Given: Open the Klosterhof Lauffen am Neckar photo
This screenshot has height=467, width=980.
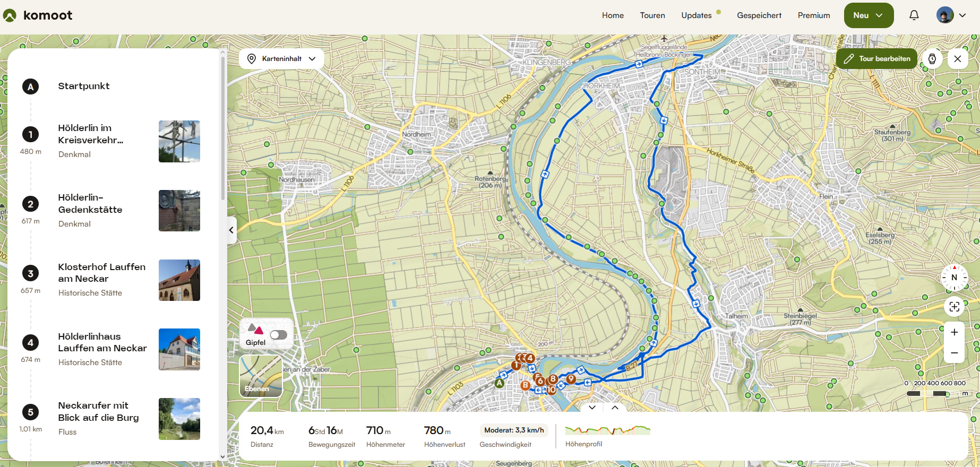Looking at the screenshot, I should [179, 280].
